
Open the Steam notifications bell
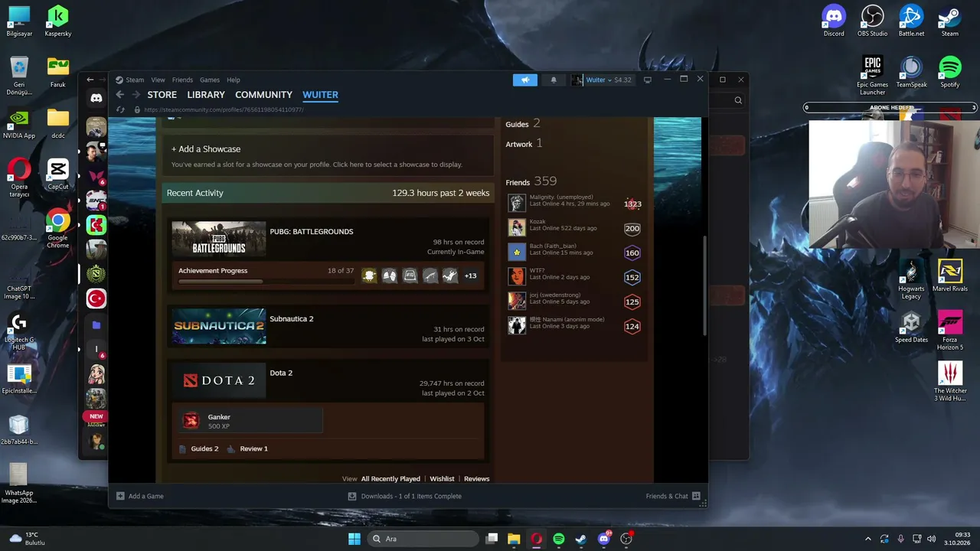pos(554,80)
